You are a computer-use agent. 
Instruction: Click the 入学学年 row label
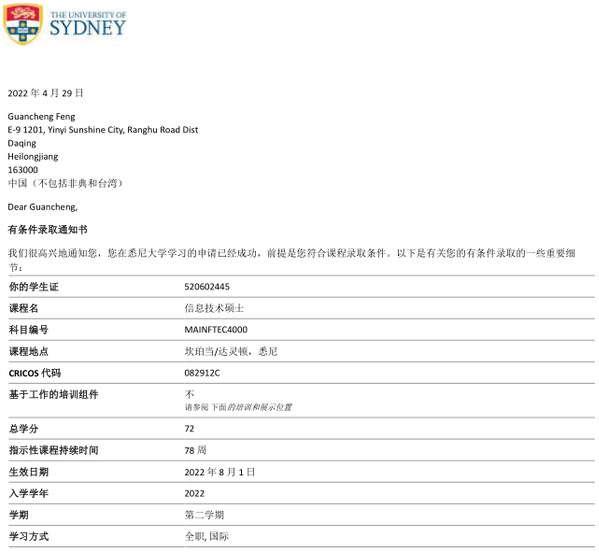pyautogui.click(x=29, y=494)
